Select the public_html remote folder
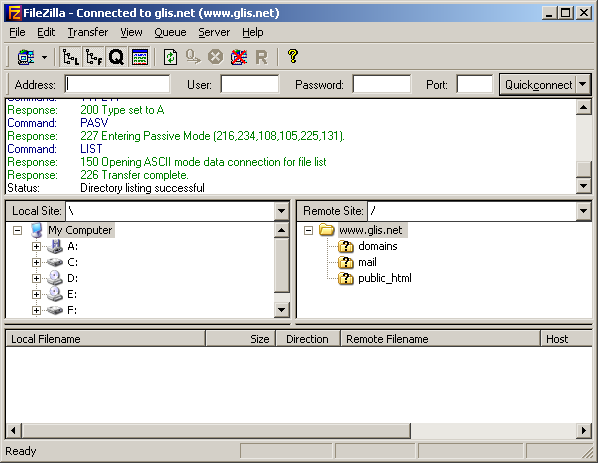This screenshot has height=463, width=598. click(385, 278)
